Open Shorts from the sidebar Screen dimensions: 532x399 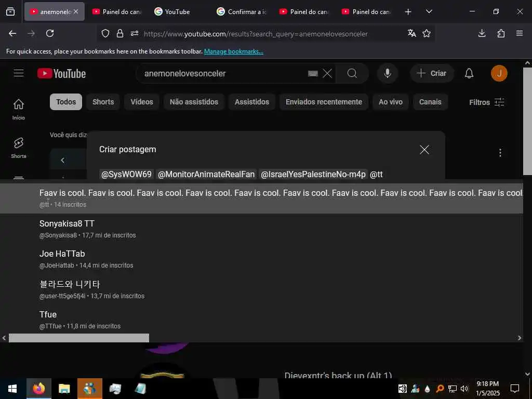(19, 148)
